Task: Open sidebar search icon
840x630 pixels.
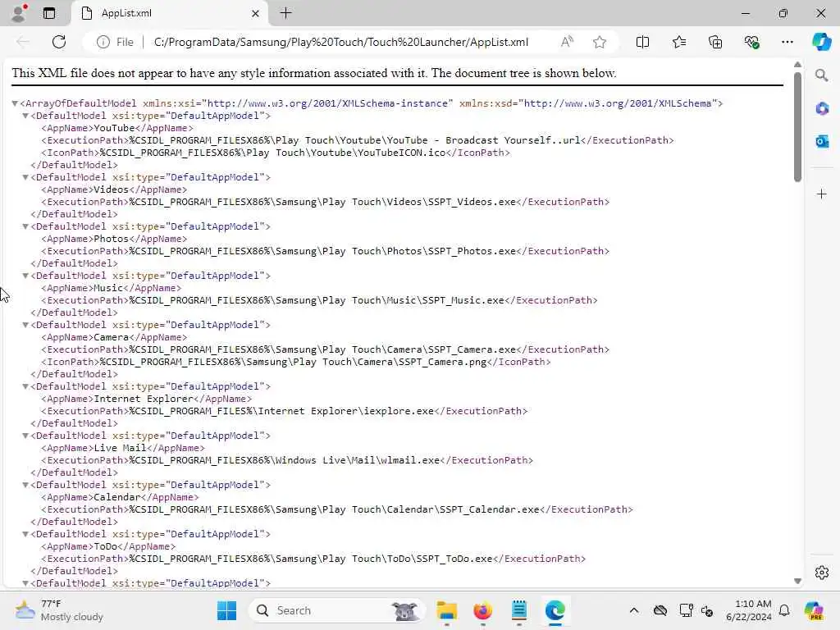Action: pyautogui.click(x=821, y=75)
